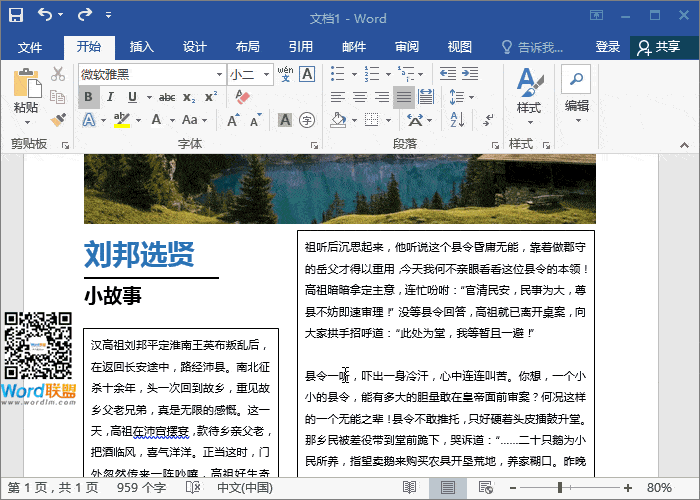
Task: Toggle superscript formatting
Action: click(211, 97)
